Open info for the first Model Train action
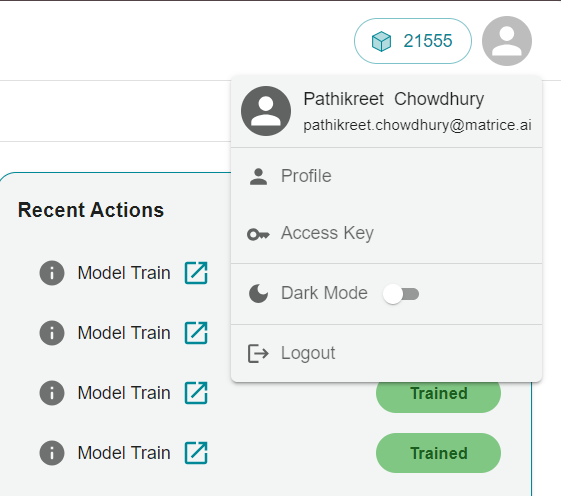Screen dimensions: 561x496 52,273
